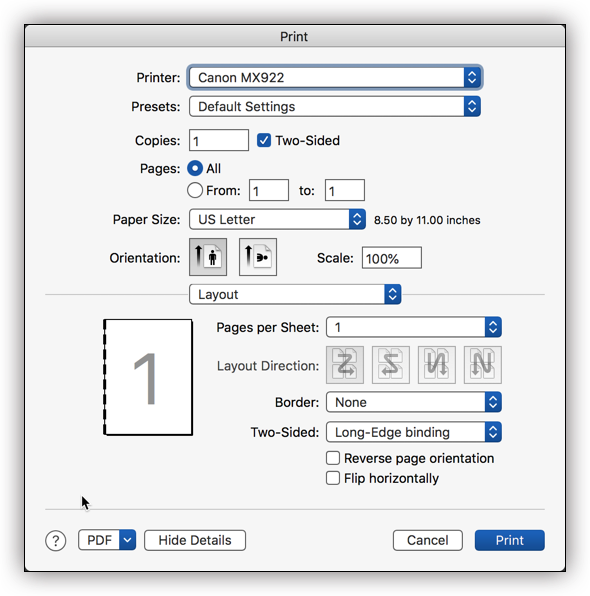
Task: Open the PDF options arrow menu
Action: coord(128,540)
